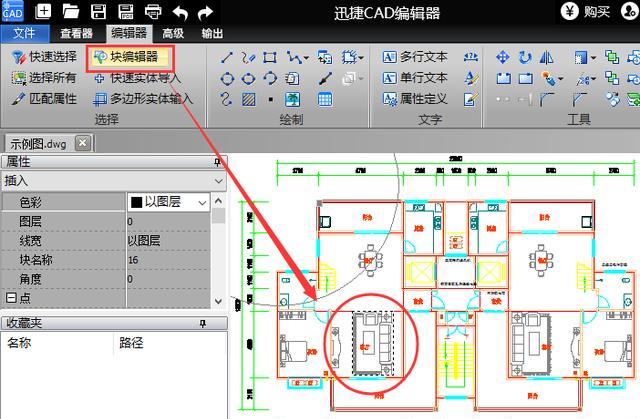The height and width of the screenshot is (419, 640).
Task: Click the black color swatch in 色彩 row
Action: [x=136, y=202]
